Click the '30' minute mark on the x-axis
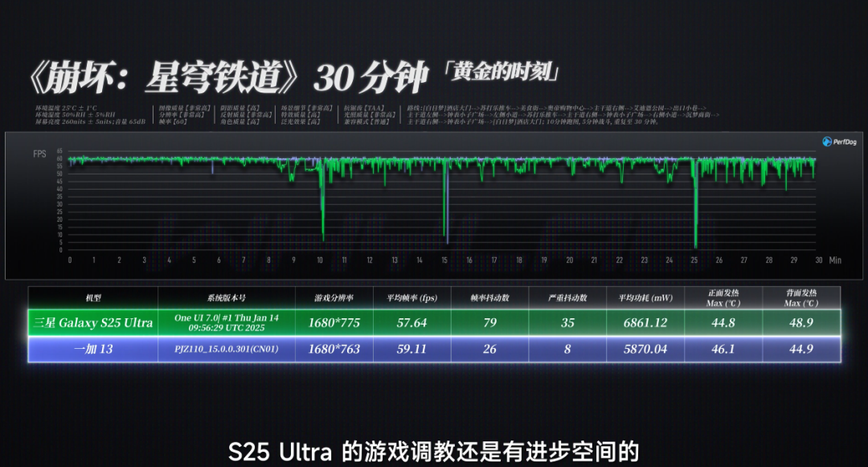The height and width of the screenshot is (467, 868). coord(819,260)
